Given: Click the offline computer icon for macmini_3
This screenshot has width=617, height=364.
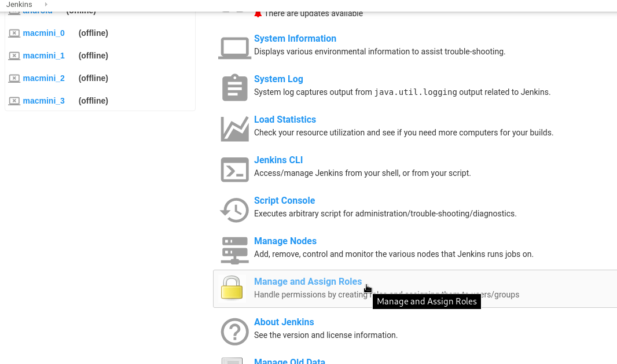Looking at the screenshot, I should (x=14, y=101).
